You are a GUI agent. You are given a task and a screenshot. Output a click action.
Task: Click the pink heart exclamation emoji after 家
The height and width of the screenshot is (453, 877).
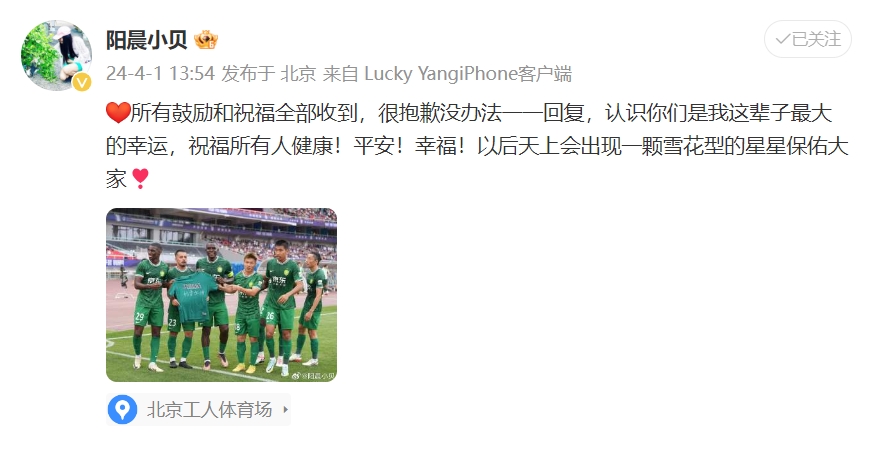pos(140,179)
